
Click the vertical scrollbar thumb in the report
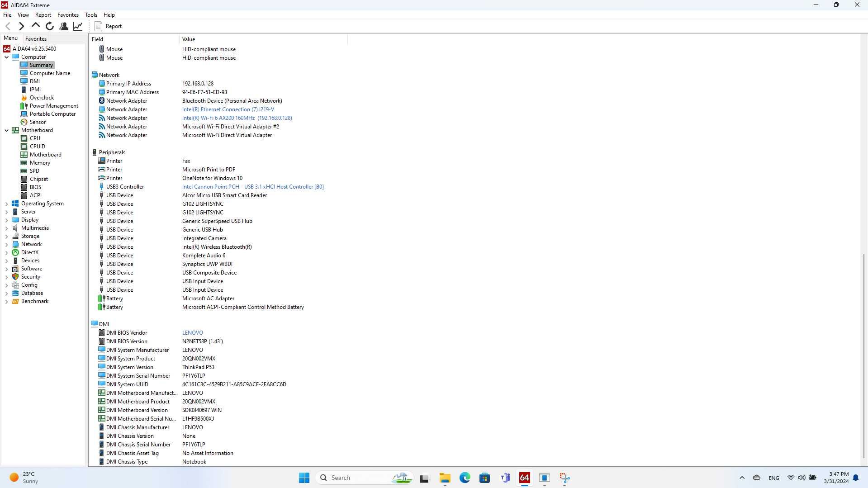click(x=863, y=355)
